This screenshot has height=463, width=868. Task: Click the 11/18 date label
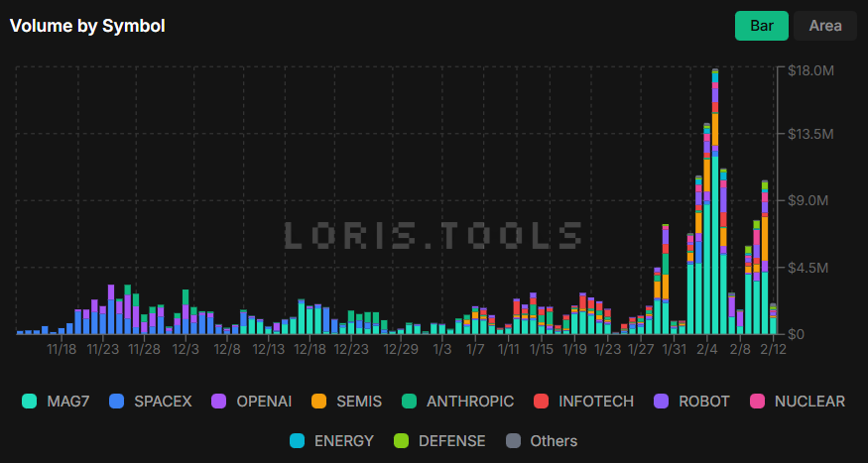pyautogui.click(x=62, y=349)
